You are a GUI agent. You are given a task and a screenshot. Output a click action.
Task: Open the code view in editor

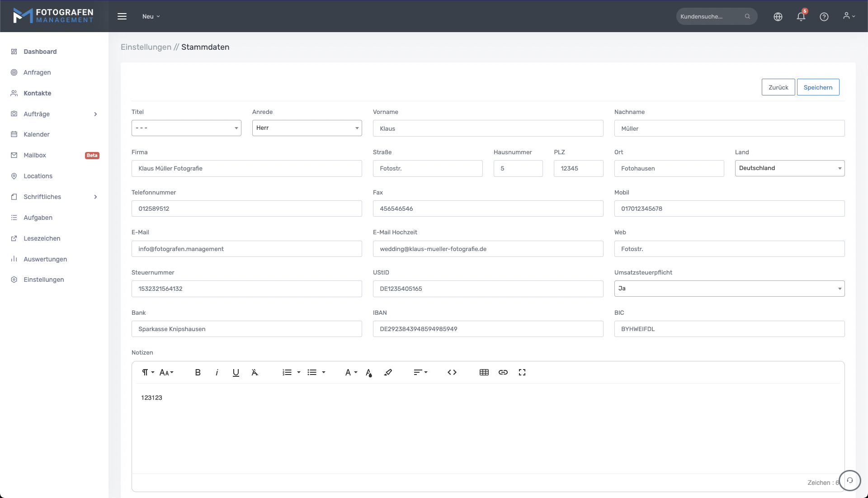(x=452, y=372)
